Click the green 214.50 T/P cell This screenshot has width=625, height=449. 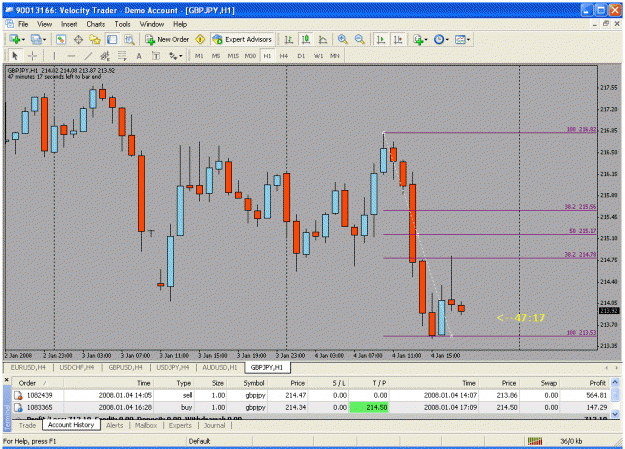click(369, 408)
